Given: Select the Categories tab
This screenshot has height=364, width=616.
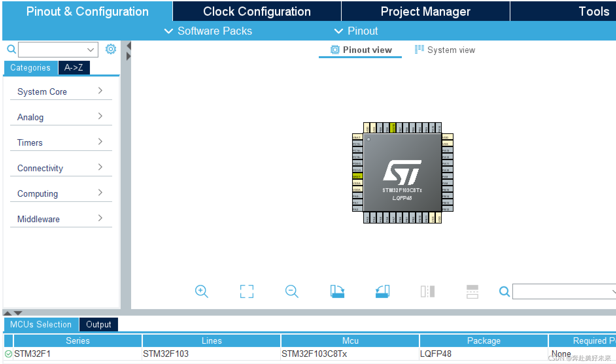Looking at the screenshot, I should (31, 68).
